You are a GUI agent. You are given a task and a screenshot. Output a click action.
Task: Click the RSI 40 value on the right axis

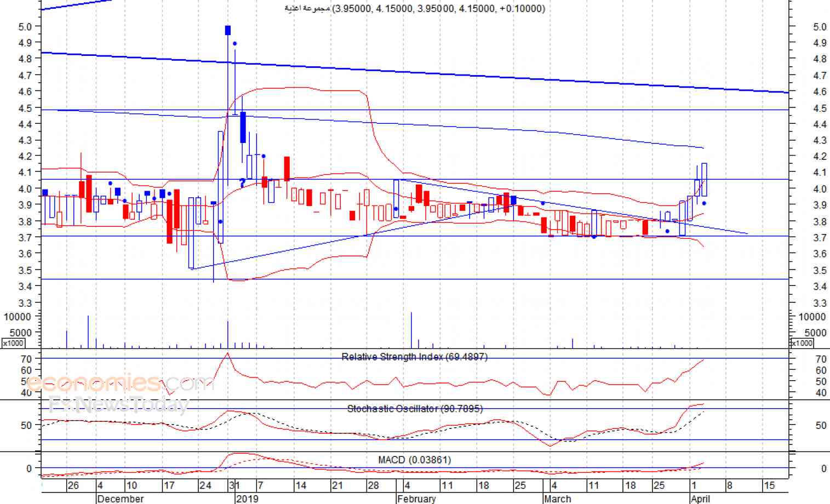tap(821, 393)
